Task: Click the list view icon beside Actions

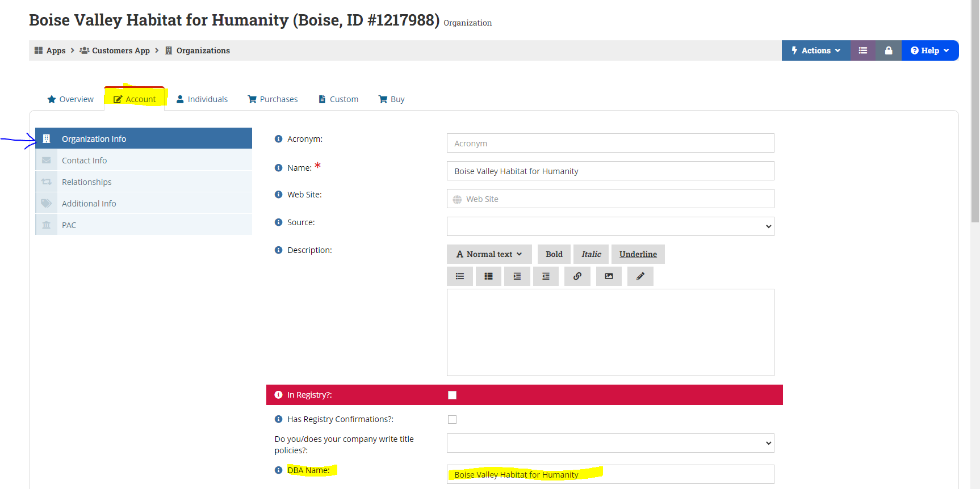Action: [863, 50]
